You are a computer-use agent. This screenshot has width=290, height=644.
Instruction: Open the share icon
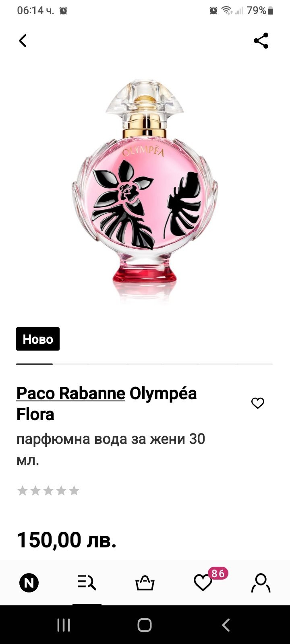tap(261, 41)
